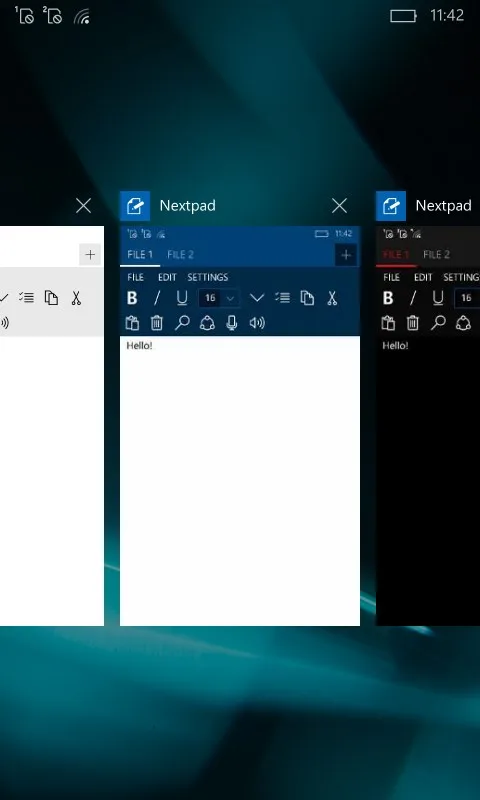Click the Hello! text in the dark Nextpad card
This screenshot has height=800, width=480.
coord(395,345)
